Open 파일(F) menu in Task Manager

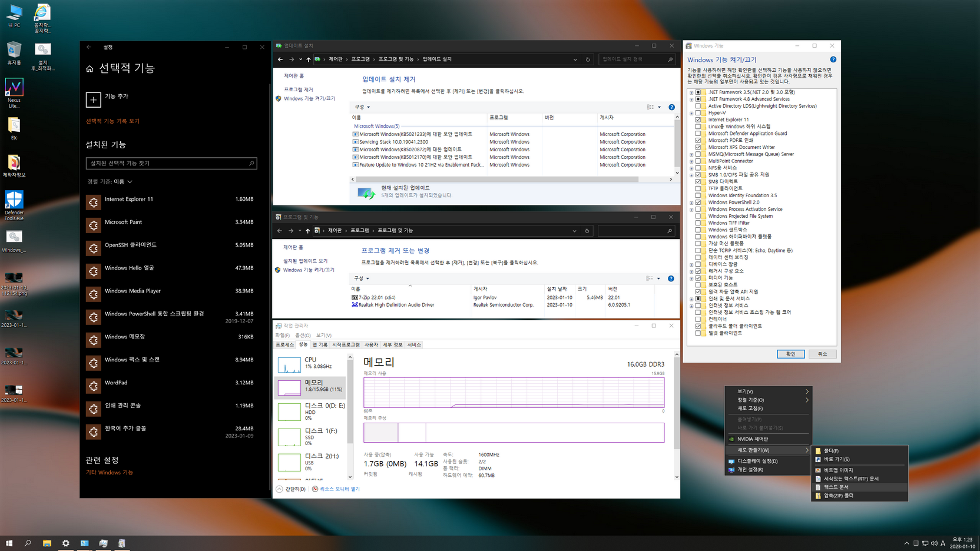(283, 336)
